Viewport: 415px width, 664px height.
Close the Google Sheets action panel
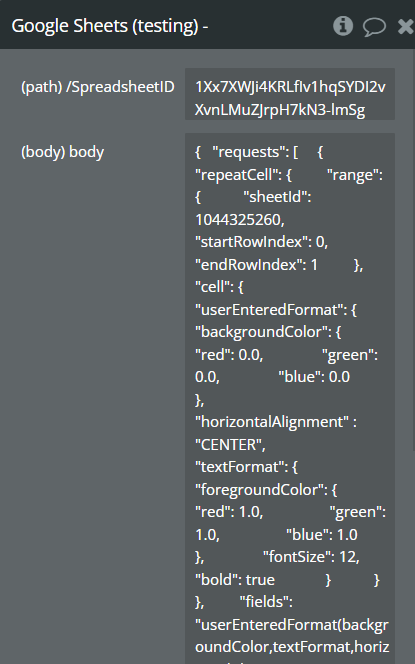[x=406, y=26]
